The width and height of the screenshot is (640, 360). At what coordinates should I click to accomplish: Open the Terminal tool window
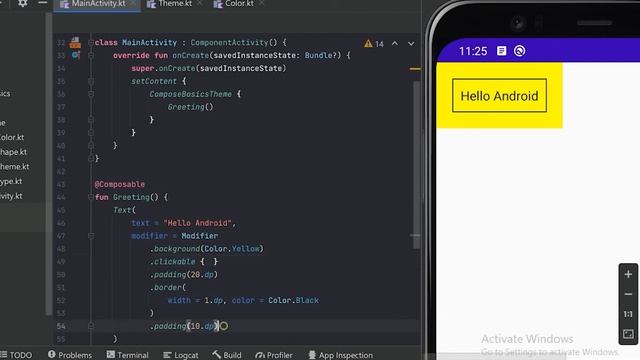127,355
